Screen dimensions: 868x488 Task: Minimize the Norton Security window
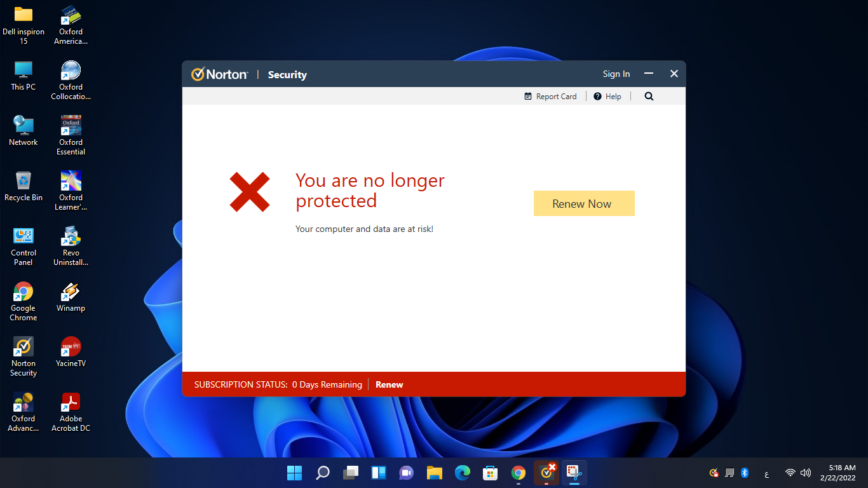pyautogui.click(x=649, y=74)
